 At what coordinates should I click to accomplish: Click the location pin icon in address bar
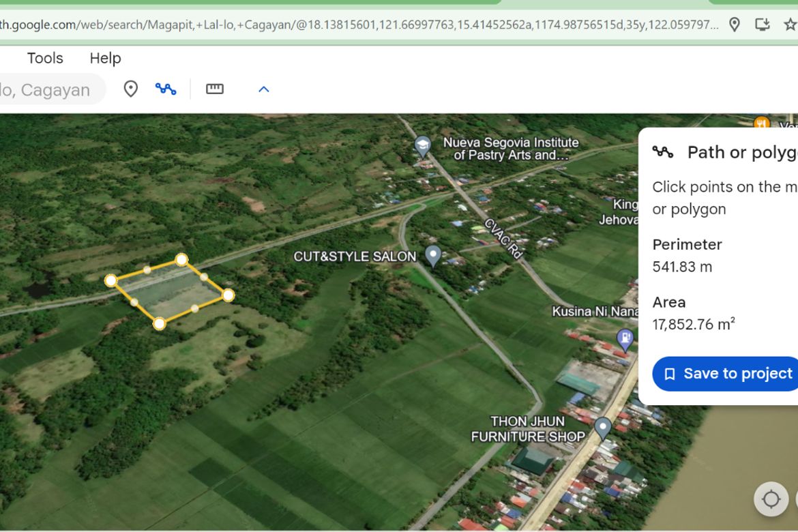735,24
